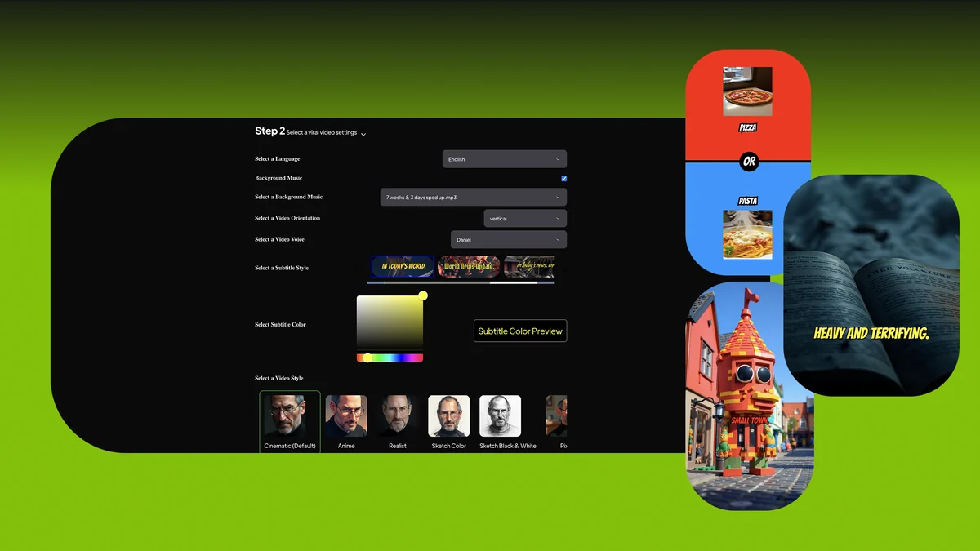980x551 pixels.
Task: Choose the Anime video style
Action: (x=346, y=421)
